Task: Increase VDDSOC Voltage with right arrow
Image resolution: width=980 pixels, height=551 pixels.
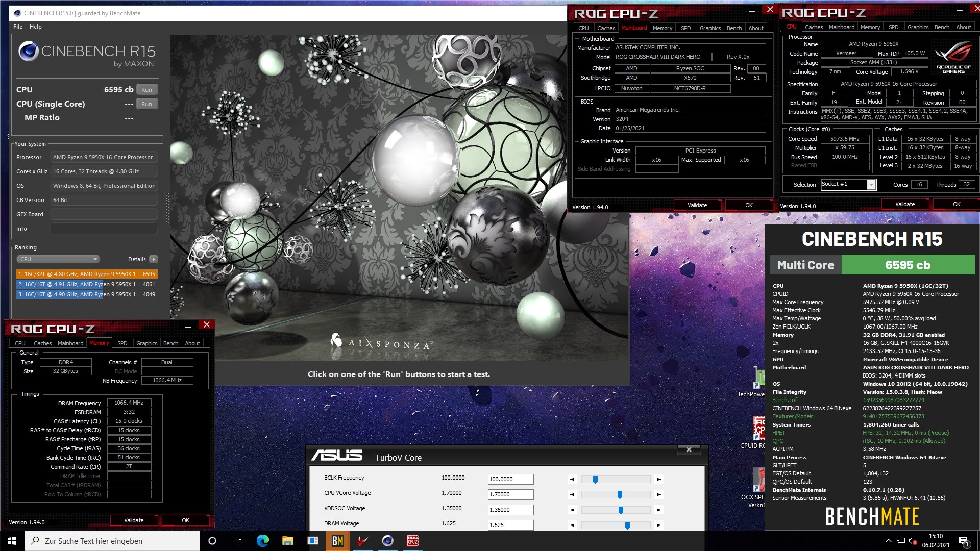Action: tap(659, 510)
